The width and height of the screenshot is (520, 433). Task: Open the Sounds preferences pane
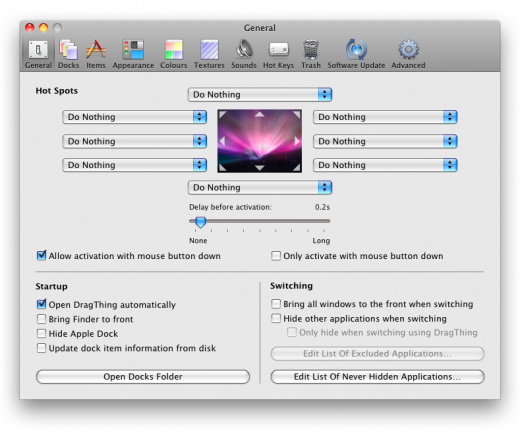tap(244, 54)
